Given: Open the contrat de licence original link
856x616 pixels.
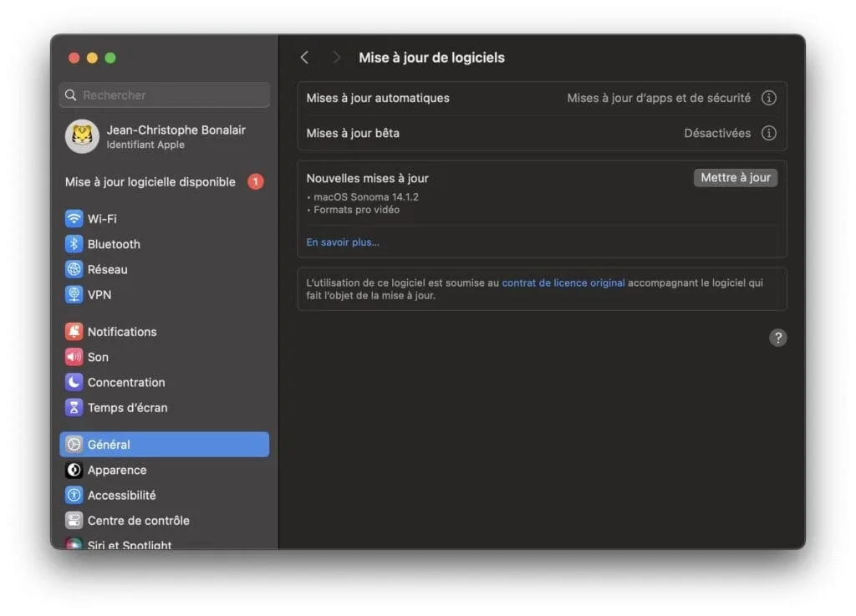Looking at the screenshot, I should coord(563,283).
